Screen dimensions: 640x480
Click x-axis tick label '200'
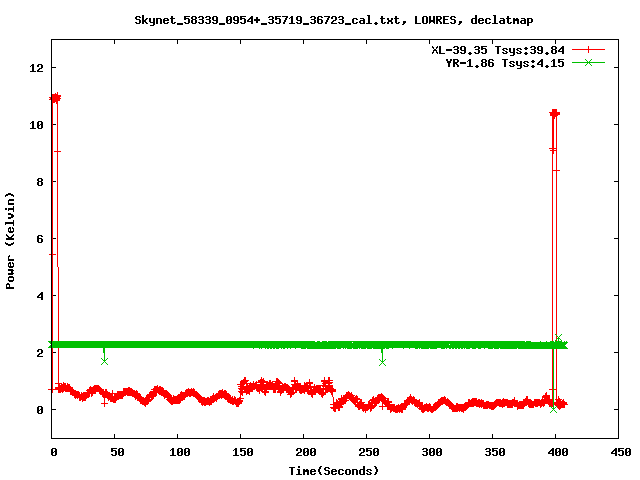[306, 452]
